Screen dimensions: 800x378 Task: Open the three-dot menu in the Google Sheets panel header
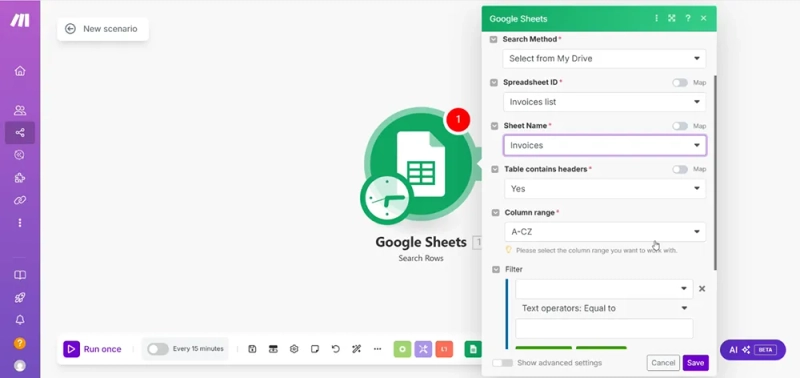point(656,18)
